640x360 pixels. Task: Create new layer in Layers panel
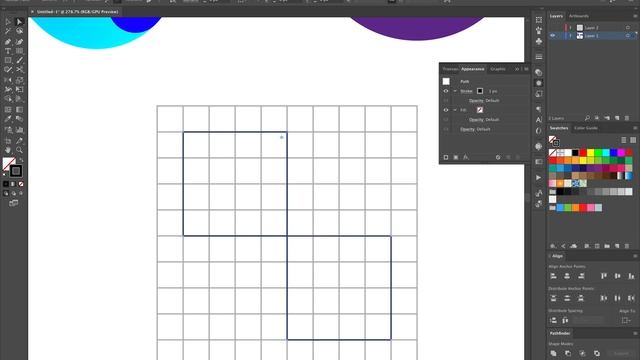pos(617,118)
